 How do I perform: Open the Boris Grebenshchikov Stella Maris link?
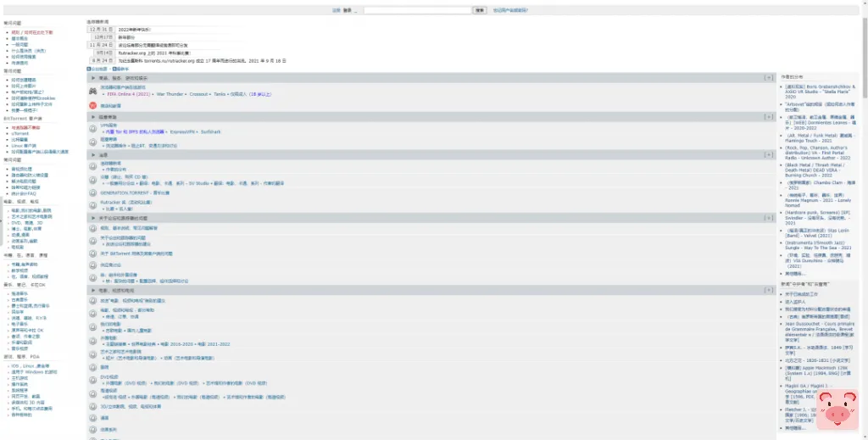(820, 92)
